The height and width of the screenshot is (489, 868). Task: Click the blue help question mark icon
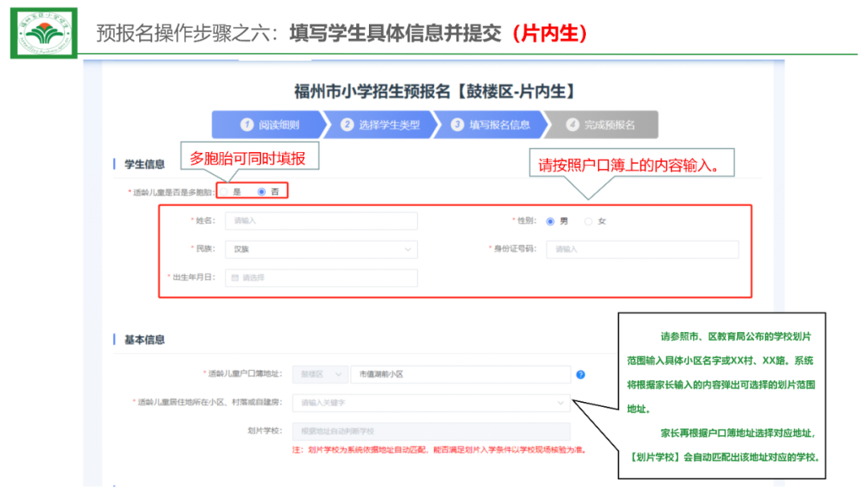pos(580,374)
